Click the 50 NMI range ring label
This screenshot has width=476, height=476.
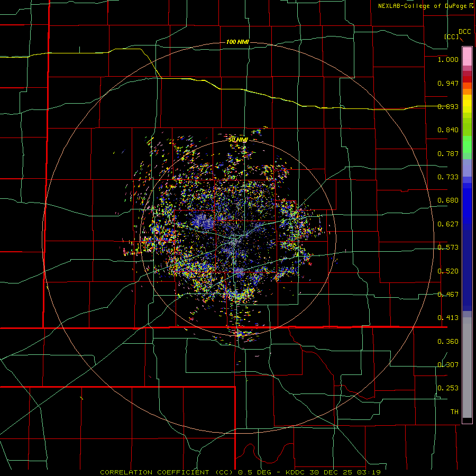238,140
